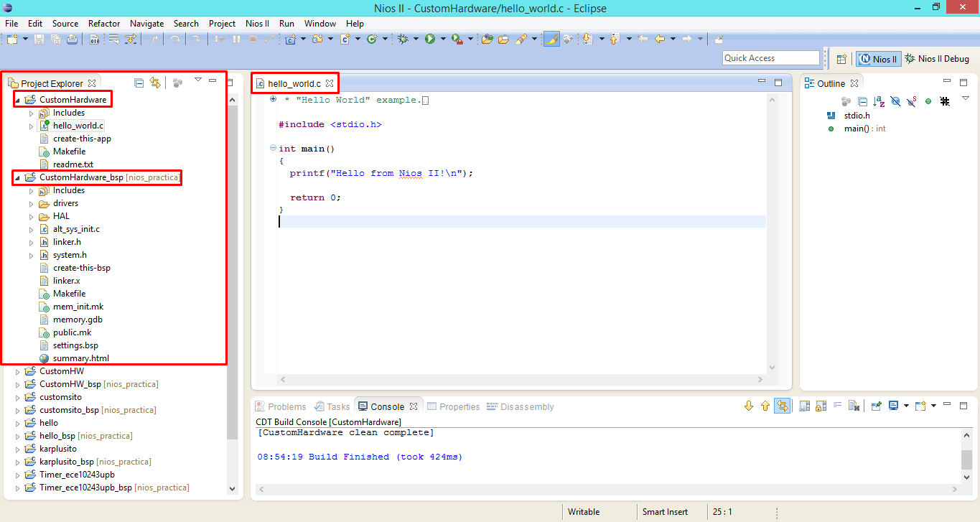This screenshot has width=980, height=522.
Task: Toggle Hide Fields in Outline
Action: tap(895, 101)
